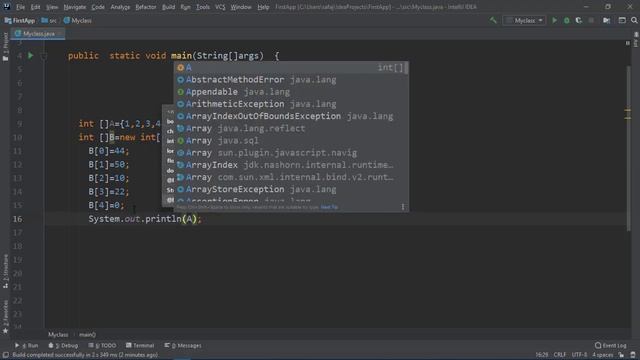
Task: Choose suggestion A int[] in the completion popup
Action: [x=291, y=67]
